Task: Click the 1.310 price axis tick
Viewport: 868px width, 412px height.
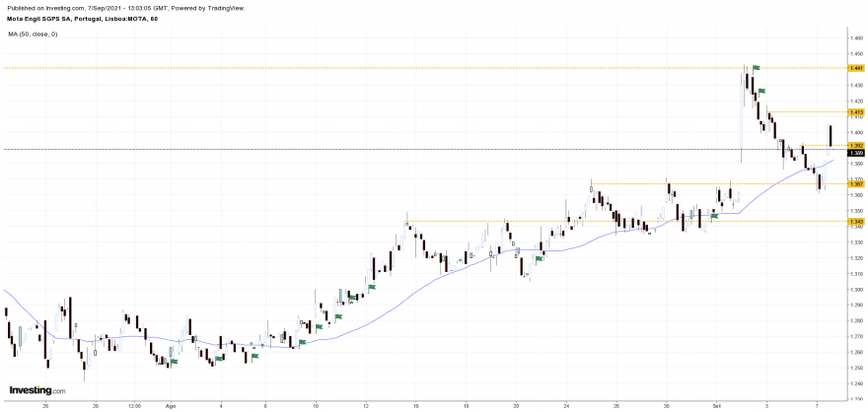Action: 857,274
